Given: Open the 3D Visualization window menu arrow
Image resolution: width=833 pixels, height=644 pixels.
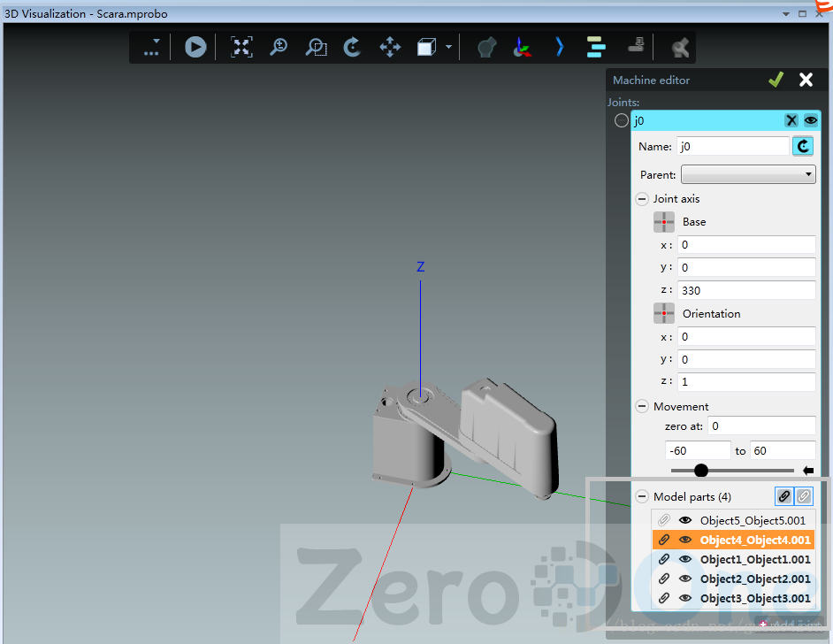Looking at the screenshot, I should [786, 14].
